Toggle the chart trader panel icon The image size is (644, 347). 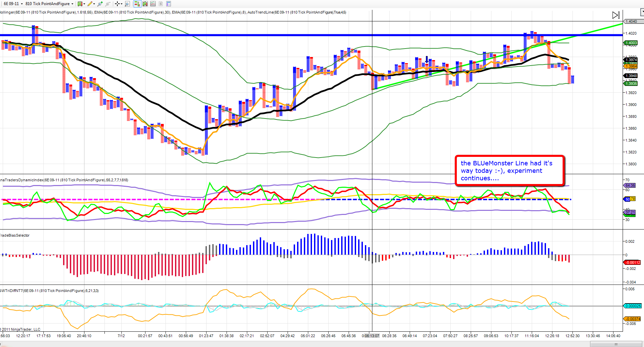tap(137, 4)
